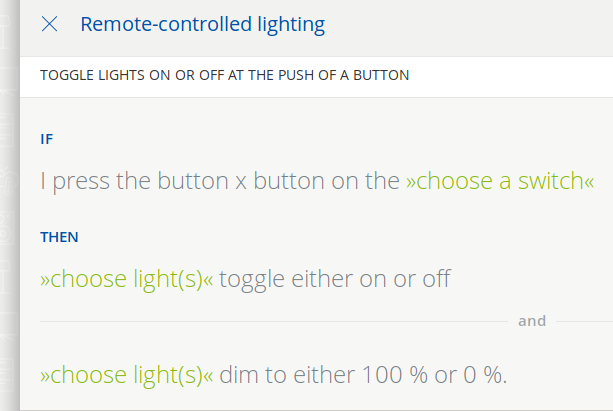Image resolution: width=613 pixels, height=411 pixels.
Task: Choose light(s) for the toggle action
Action: point(126,279)
